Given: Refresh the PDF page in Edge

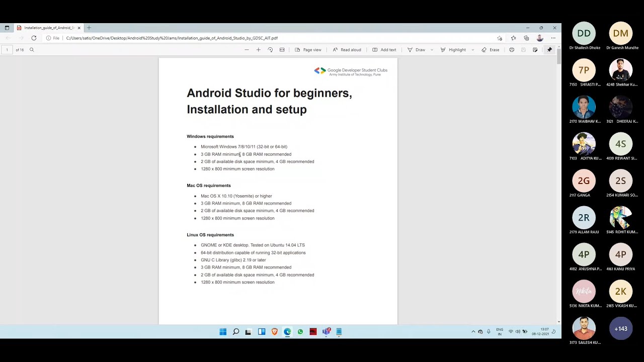Looking at the screenshot, I should (34, 38).
